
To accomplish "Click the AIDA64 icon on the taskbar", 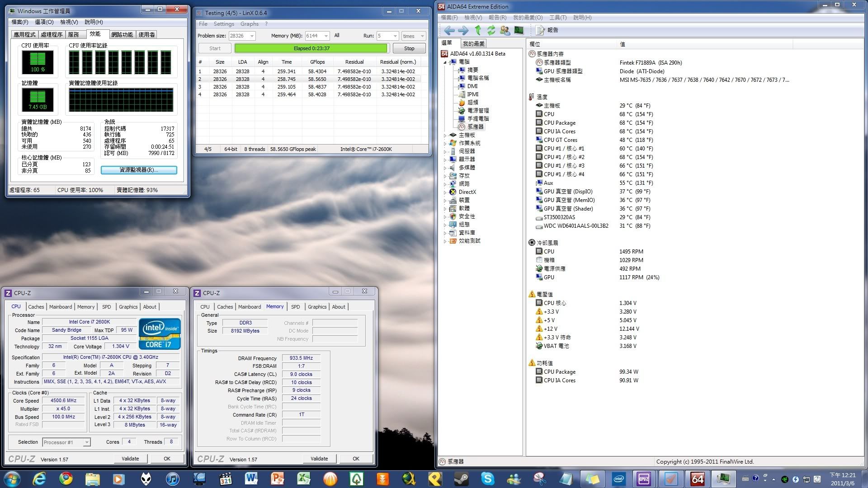I will (x=698, y=479).
